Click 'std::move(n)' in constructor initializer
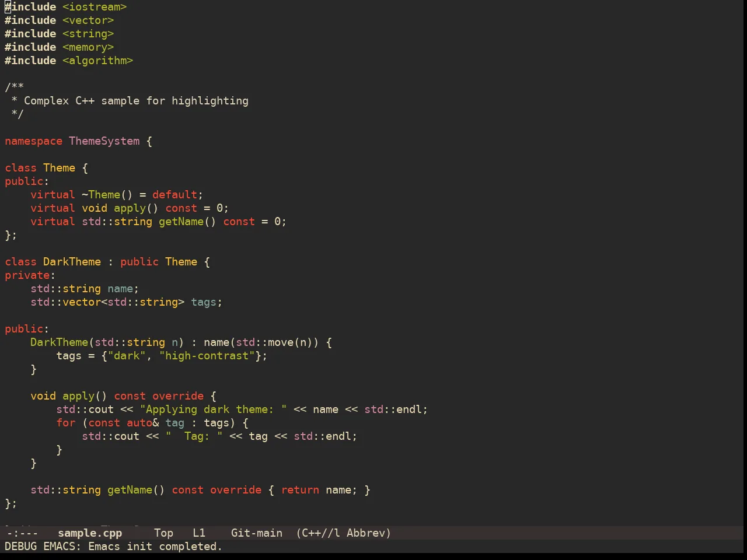 point(274,342)
